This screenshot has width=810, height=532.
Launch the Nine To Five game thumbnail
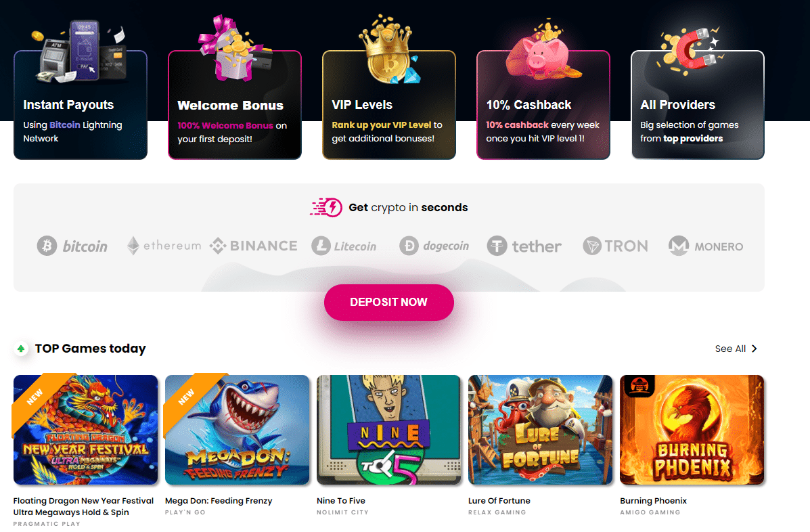pyautogui.click(x=389, y=430)
